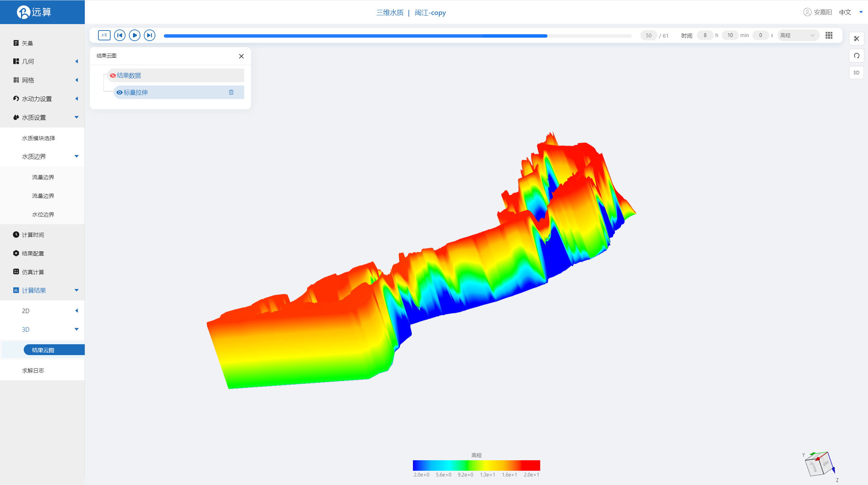Step back to previous frame

pyautogui.click(x=120, y=35)
